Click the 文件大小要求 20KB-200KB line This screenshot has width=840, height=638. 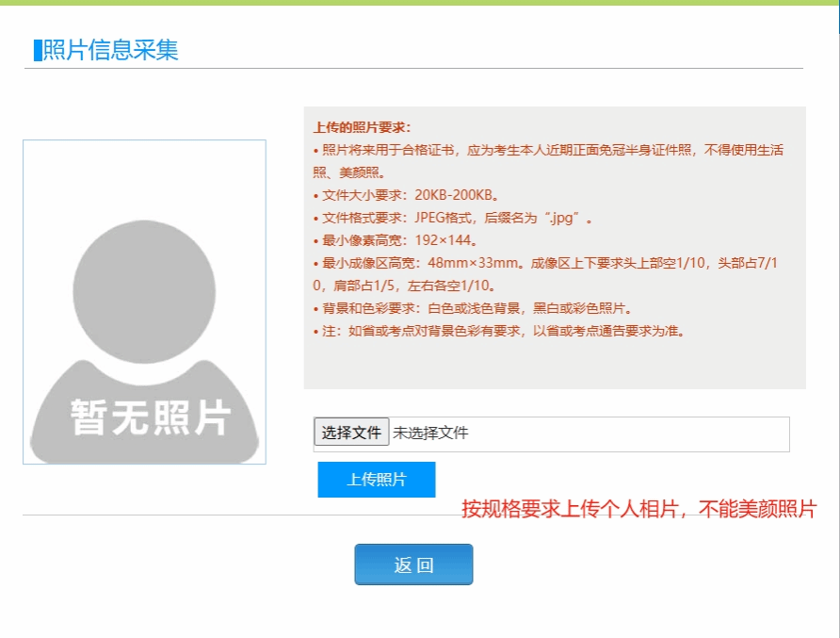pos(407,195)
